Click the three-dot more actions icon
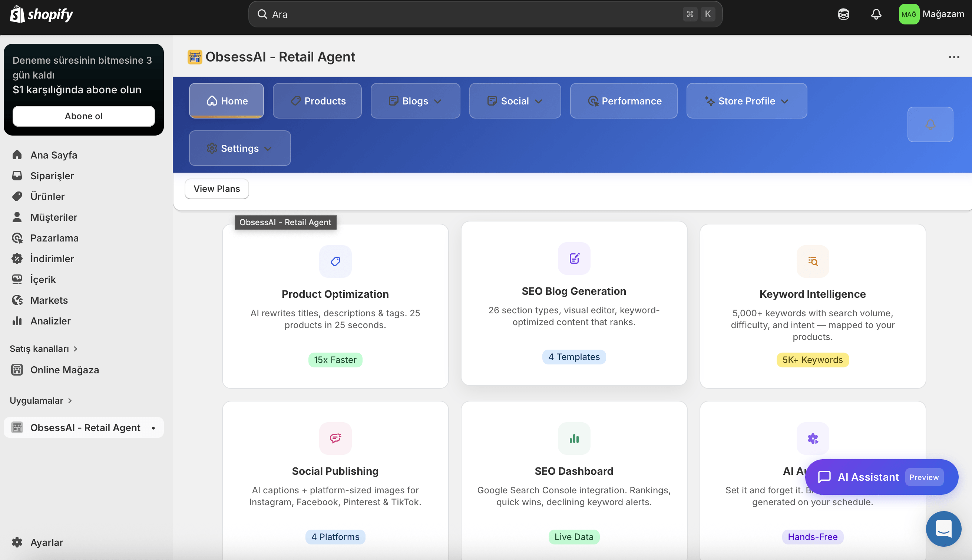Image resolution: width=972 pixels, height=560 pixels. click(x=953, y=57)
